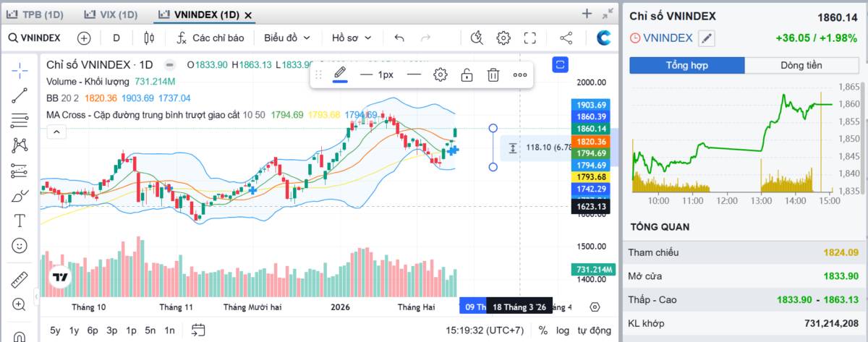Change the line style in floating toolbar
This screenshot has height=342, width=868.
(x=414, y=74)
